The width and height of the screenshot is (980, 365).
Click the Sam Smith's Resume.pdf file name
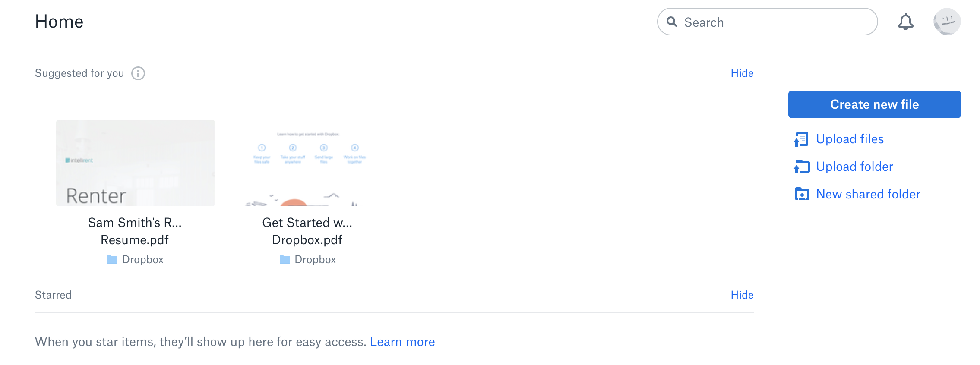pyautogui.click(x=135, y=231)
